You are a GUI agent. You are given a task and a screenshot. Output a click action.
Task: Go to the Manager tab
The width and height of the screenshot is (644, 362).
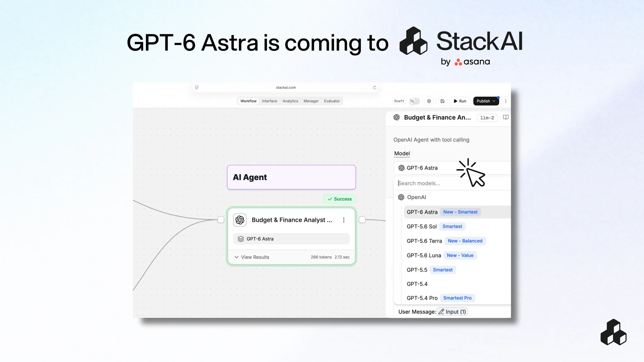point(311,101)
